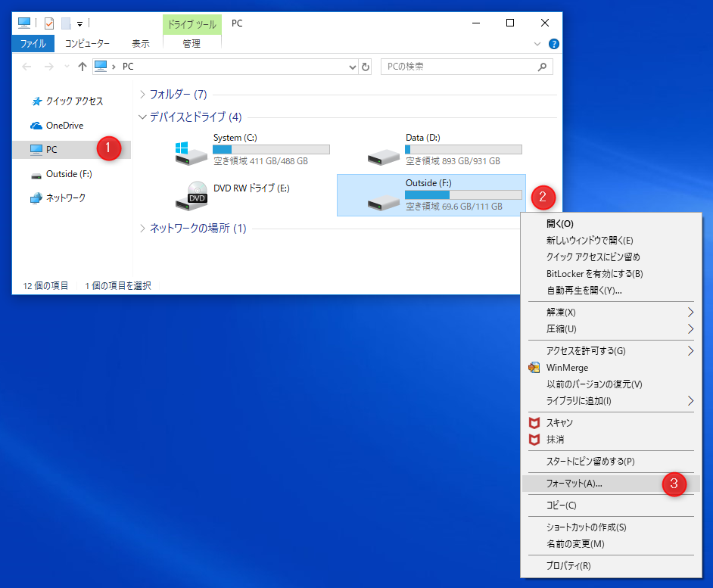This screenshot has height=588, width=713.
Task: Click the System (C:) drive icon
Action: pyautogui.click(x=190, y=153)
